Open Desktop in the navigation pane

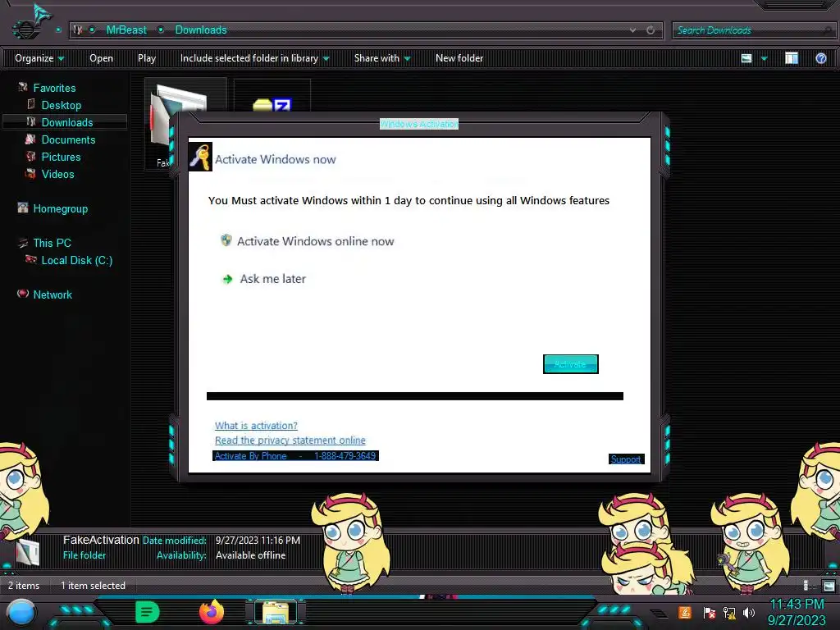click(61, 105)
